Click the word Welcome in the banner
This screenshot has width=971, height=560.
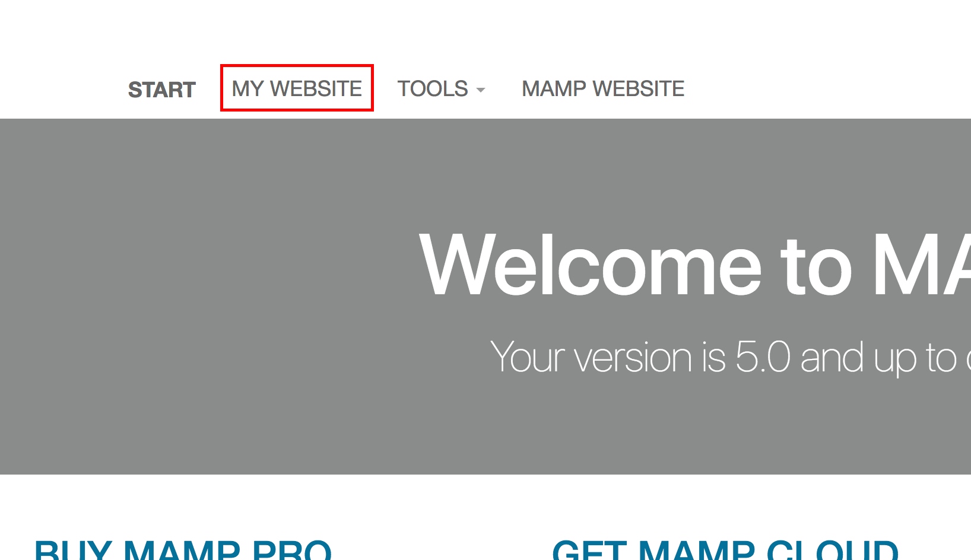pos(590,265)
